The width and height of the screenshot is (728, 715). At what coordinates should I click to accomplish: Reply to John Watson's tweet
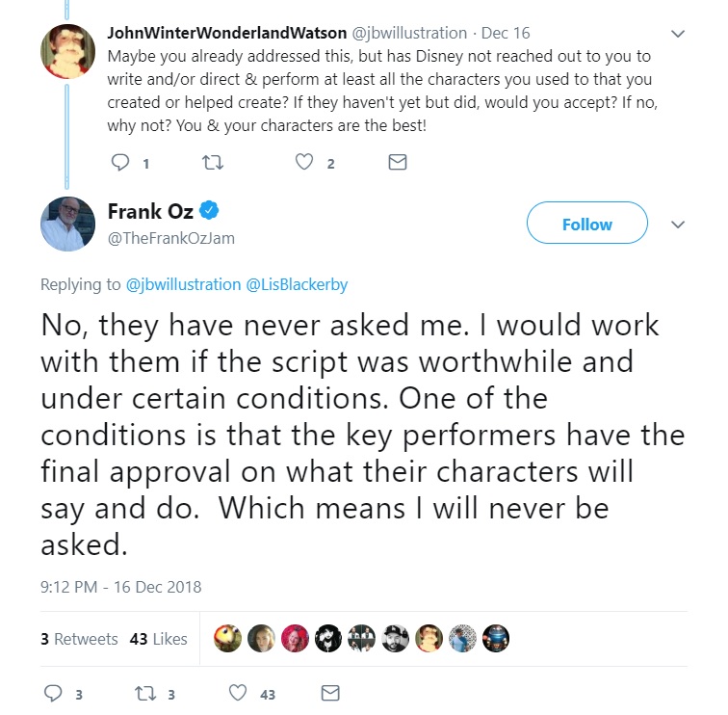click(121, 163)
